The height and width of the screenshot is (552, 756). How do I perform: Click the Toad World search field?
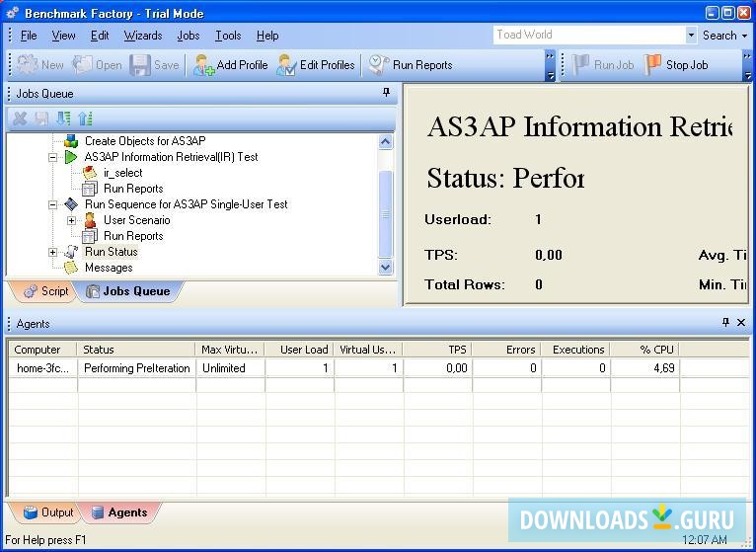589,35
